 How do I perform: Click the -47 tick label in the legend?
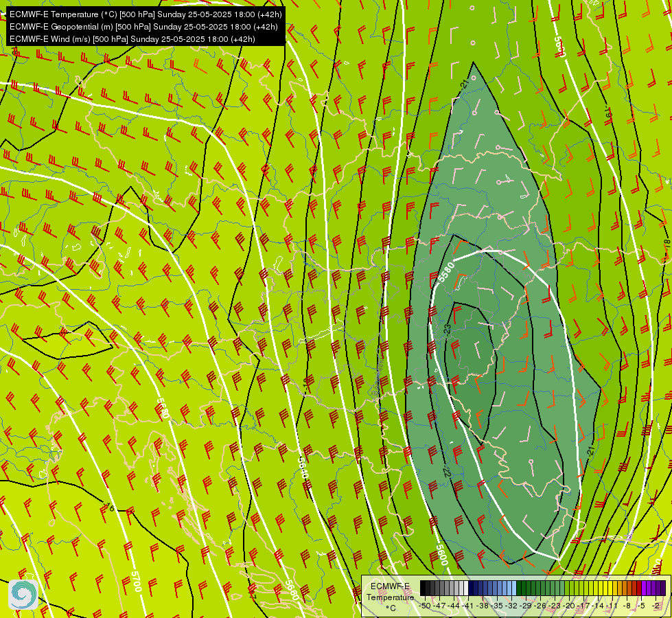click(x=439, y=606)
